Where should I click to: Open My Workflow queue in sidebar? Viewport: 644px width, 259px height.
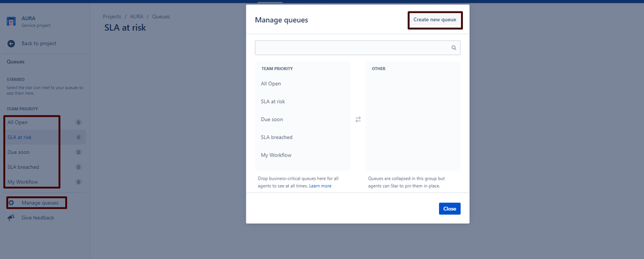(x=44, y=182)
